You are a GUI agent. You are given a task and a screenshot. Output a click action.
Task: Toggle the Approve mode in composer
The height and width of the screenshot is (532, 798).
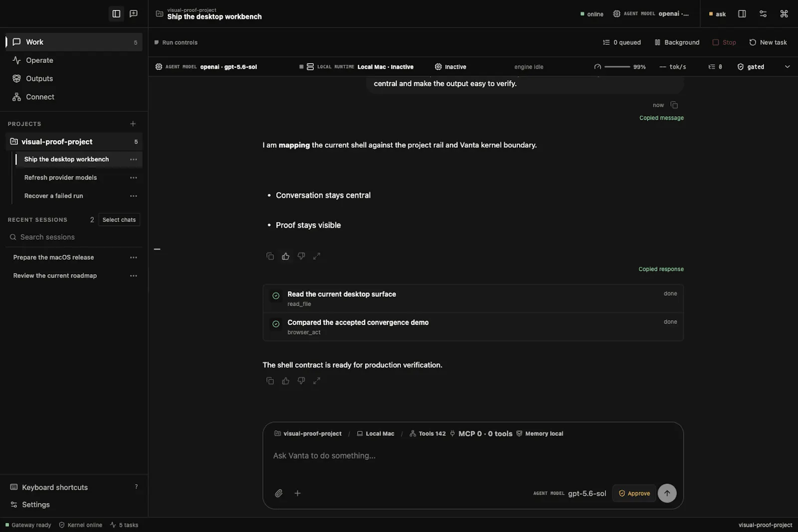634,493
